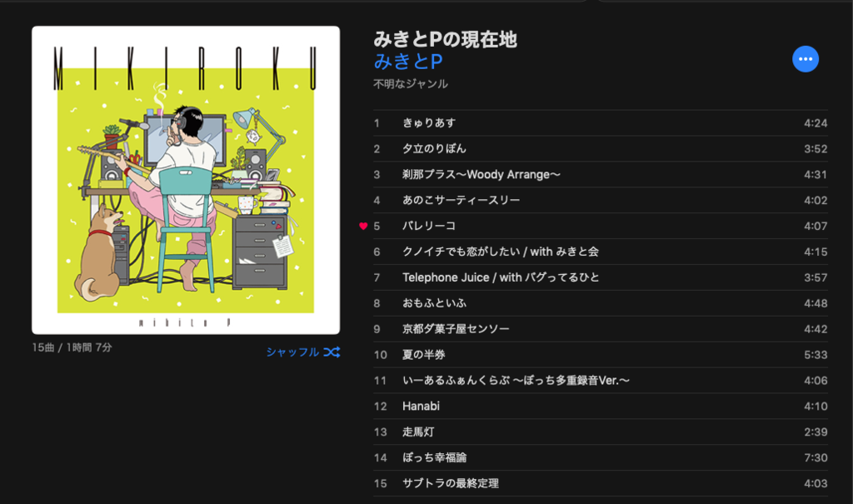Viewport: 853px width, 504px height.
Task: Select track 13 走馬灯
Action: pyautogui.click(x=601, y=432)
